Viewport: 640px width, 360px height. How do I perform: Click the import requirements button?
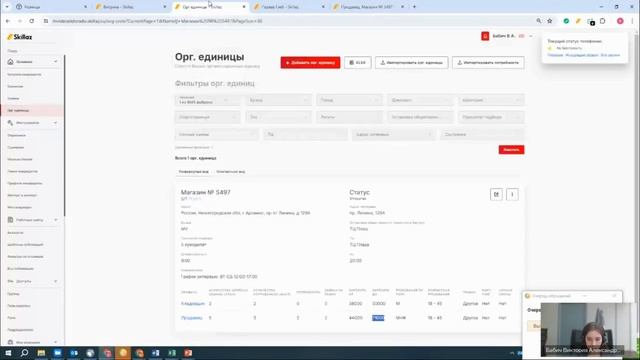(x=488, y=62)
